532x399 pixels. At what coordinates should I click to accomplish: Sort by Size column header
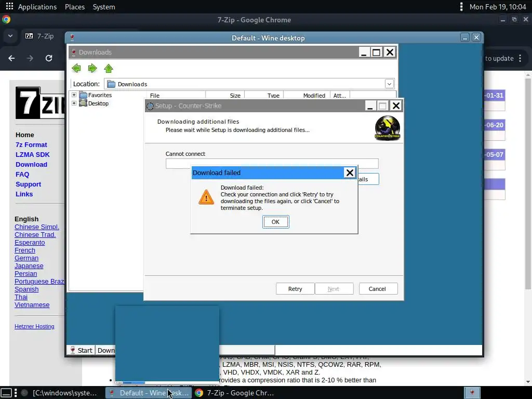(225, 96)
